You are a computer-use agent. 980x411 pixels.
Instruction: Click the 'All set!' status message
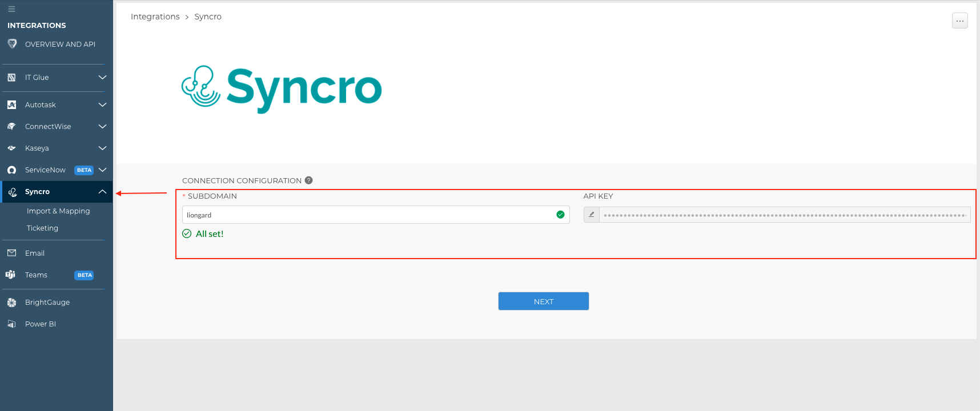(203, 233)
